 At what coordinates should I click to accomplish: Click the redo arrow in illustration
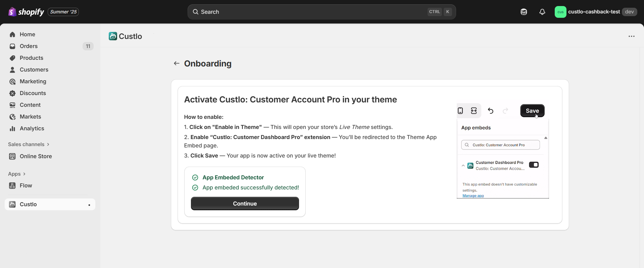click(x=505, y=110)
